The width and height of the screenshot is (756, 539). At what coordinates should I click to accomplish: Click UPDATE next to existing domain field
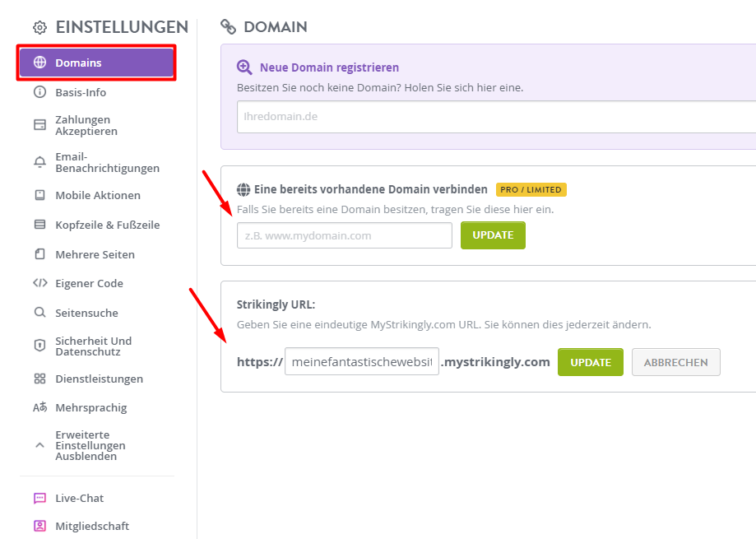[x=493, y=235]
